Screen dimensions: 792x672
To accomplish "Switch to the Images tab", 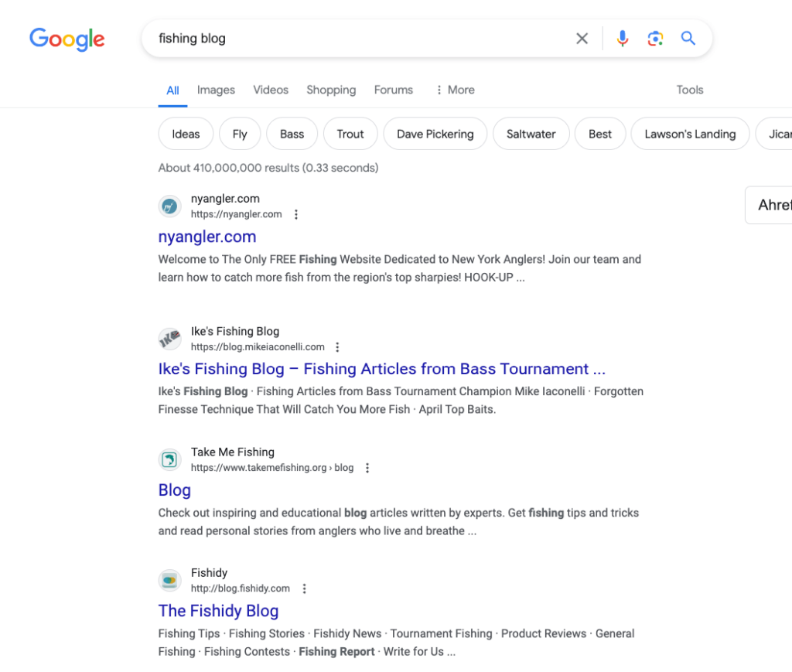I will [x=216, y=90].
